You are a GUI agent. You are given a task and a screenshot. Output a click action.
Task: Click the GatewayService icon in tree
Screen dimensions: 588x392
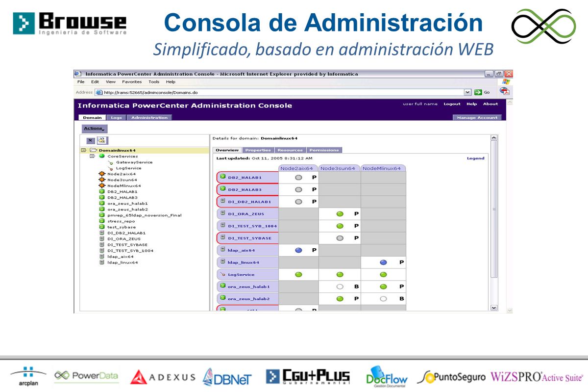tap(111, 162)
